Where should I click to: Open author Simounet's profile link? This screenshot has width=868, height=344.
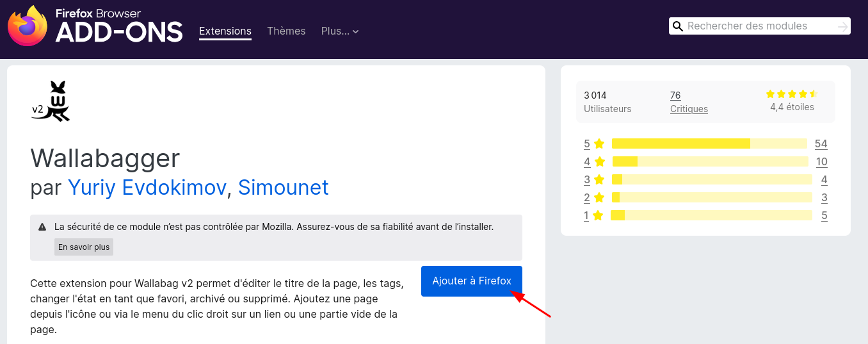[283, 187]
